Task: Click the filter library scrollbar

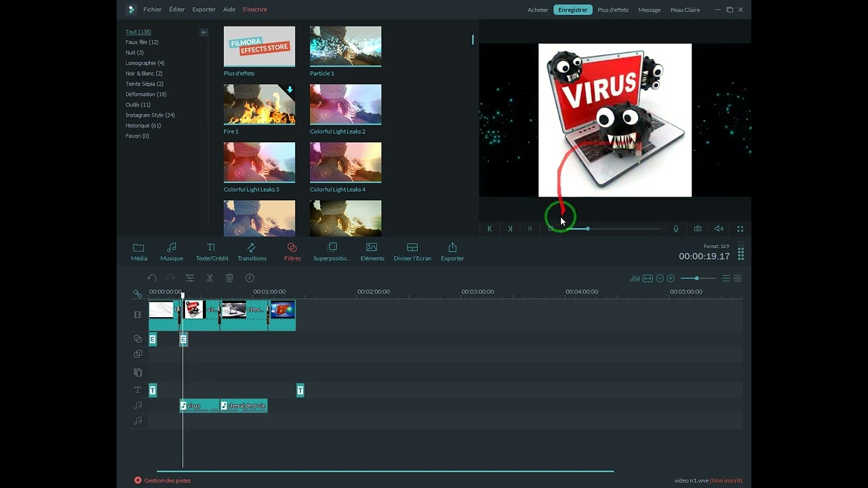Action: pyautogui.click(x=473, y=39)
